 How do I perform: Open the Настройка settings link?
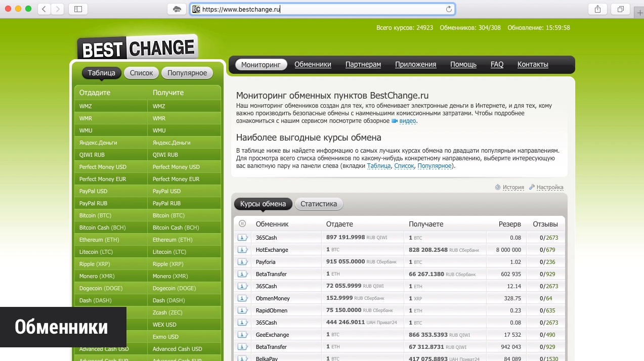pyautogui.click(x=546, y=187)
